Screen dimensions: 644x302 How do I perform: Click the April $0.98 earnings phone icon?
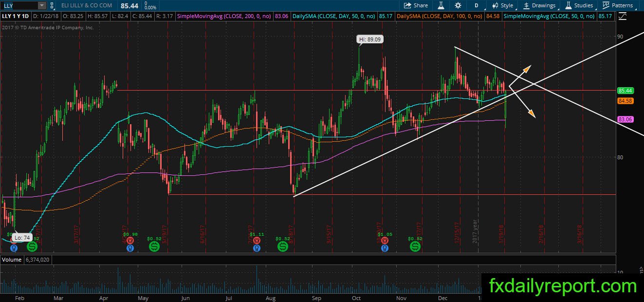pos(130,241)
